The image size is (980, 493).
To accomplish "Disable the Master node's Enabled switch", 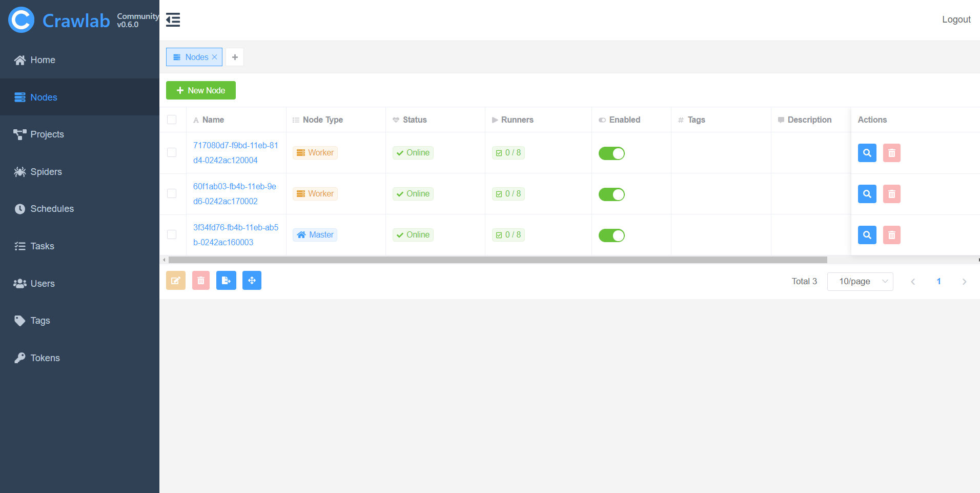I will point(611,235).
